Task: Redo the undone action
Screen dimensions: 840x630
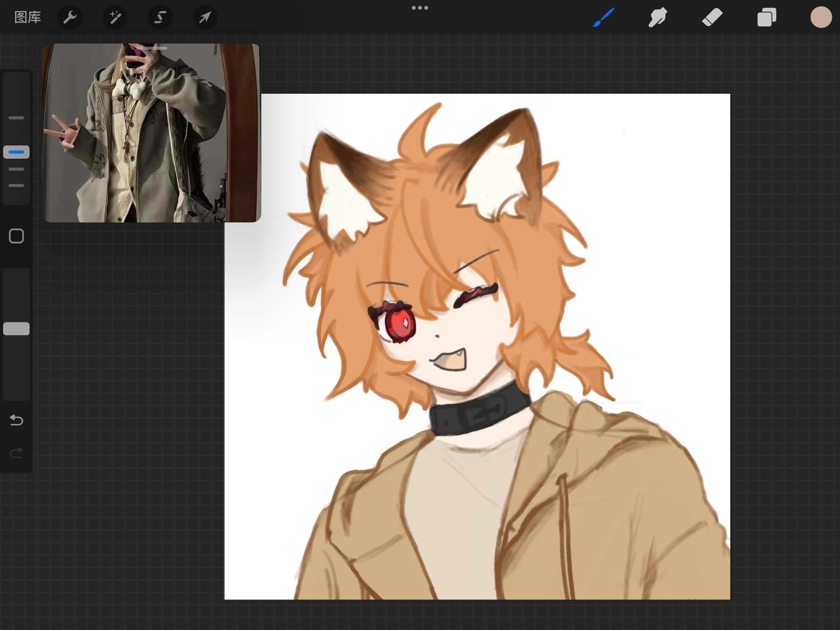Action: pos(16,453)
